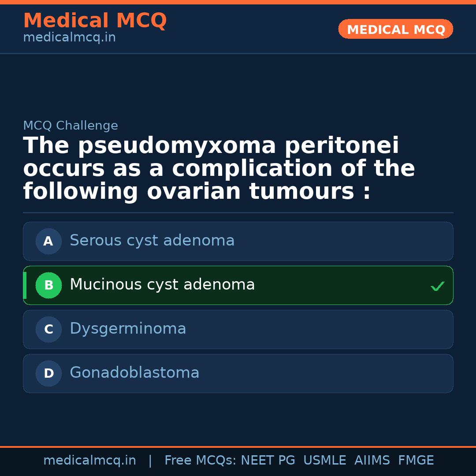
Task: Click NEET PG in footer
Action: click(268, 461)
